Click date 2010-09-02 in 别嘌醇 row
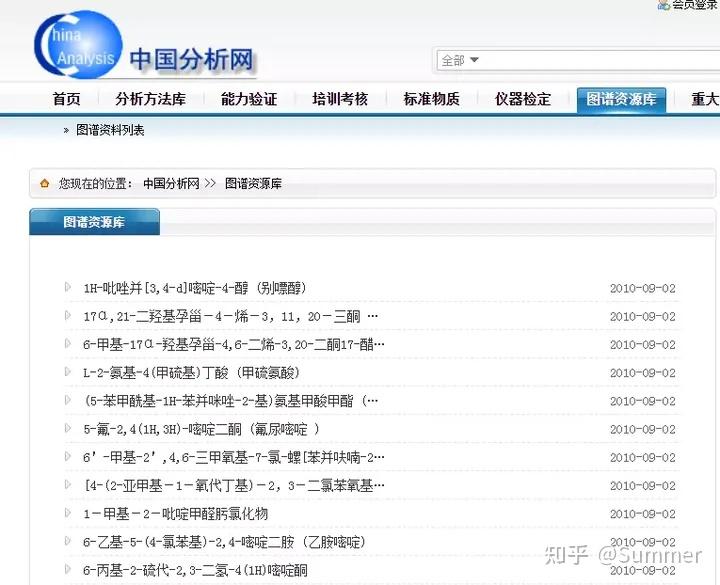 642,289
